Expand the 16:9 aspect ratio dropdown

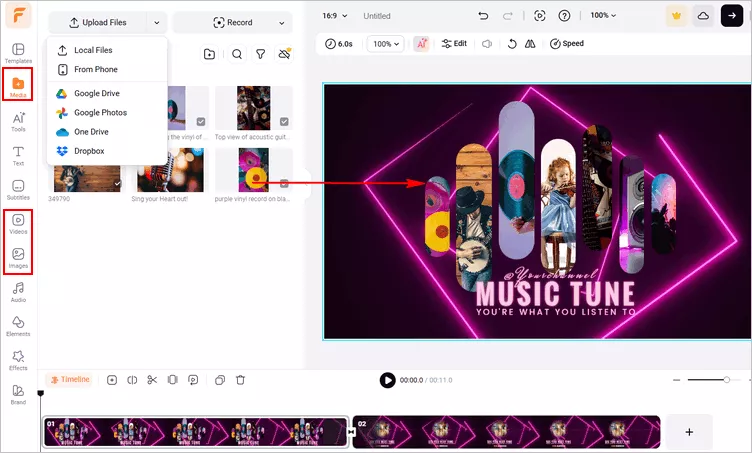point(336,16)
